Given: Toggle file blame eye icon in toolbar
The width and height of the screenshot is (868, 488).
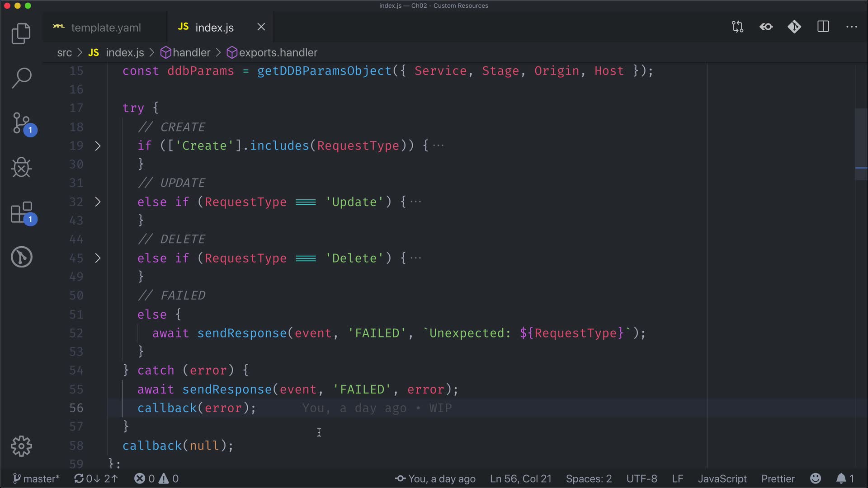Looking at the screenshot, I should [766, 27].
